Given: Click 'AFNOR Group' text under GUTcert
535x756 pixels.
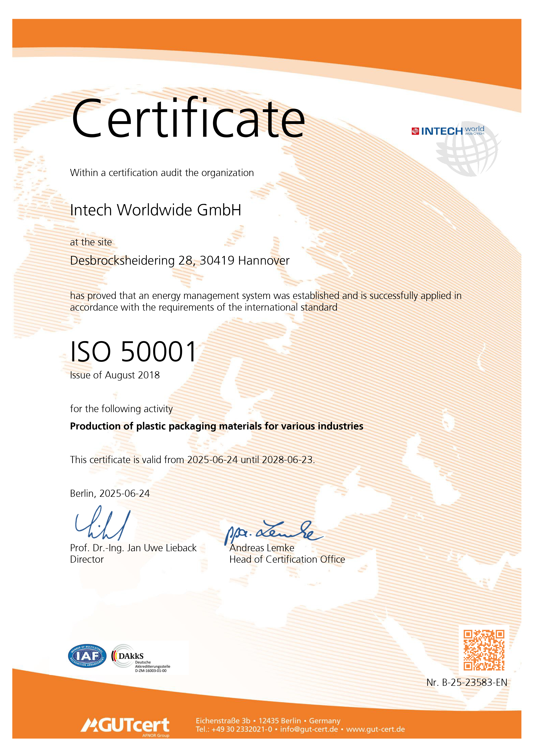Looking at the screenshot, I should click(x=156, y=735).
